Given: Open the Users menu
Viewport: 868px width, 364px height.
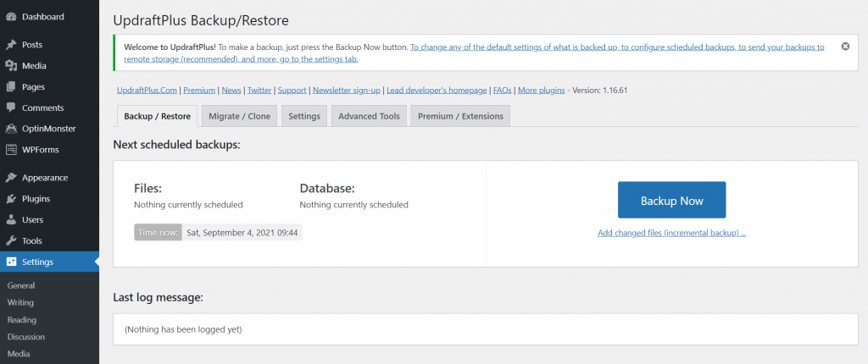Looking at the screenshot, I should (49, 219).
